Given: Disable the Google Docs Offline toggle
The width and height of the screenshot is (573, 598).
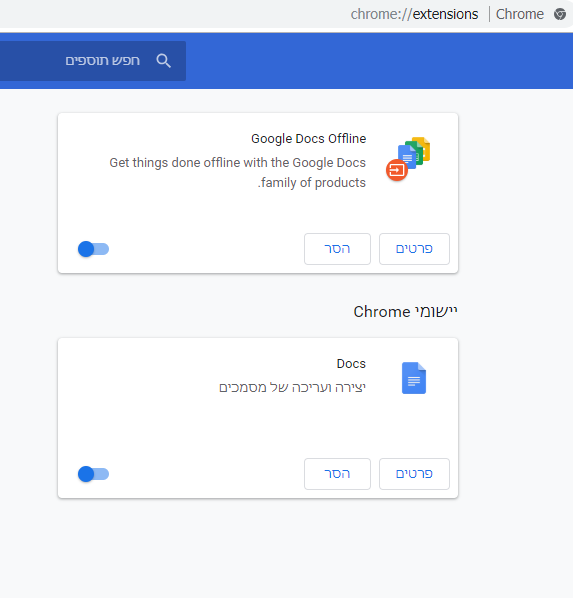Looking at the screenshot, I should pos(93,249).
